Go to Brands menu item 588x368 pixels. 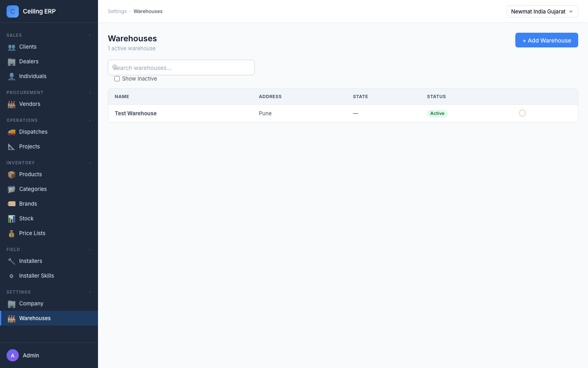pos(49,204)
